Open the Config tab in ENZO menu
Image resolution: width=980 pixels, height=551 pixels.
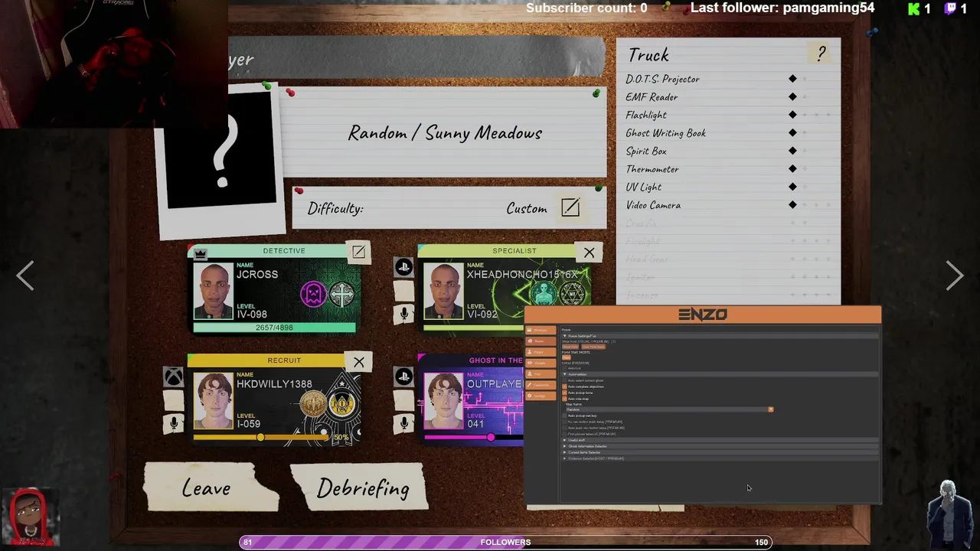pos(541,396)
